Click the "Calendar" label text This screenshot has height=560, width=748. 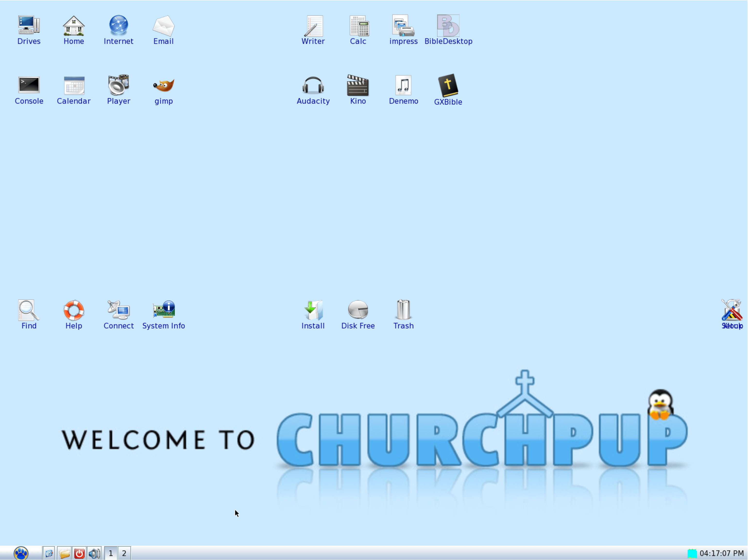(x=74, y=101)
